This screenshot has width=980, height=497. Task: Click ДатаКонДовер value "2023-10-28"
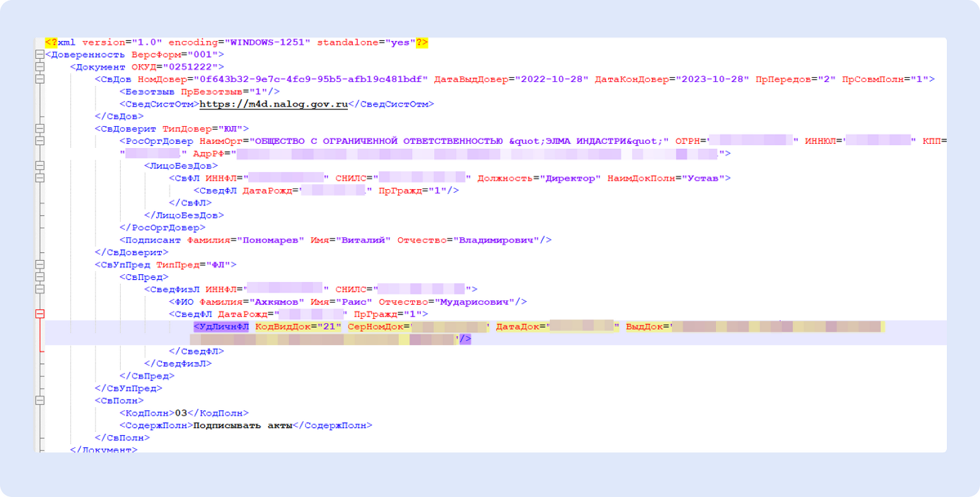[x=712, y=79]
